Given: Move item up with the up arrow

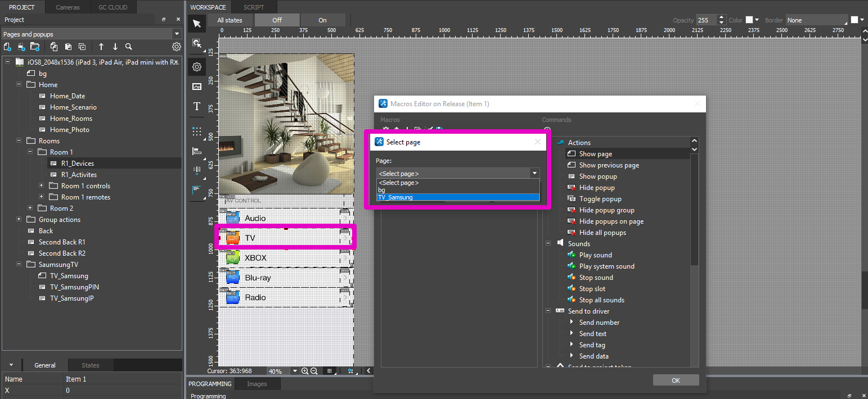Looking at the screenshot, I should (x=101, y=47).
